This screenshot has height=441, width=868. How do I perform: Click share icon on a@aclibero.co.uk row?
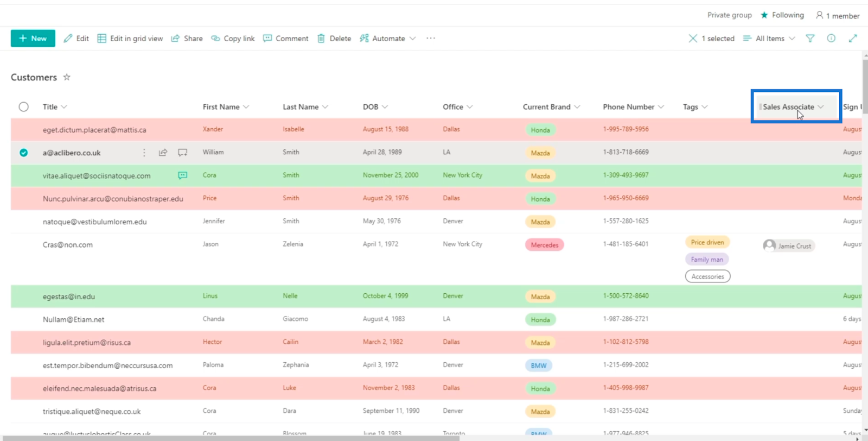(163, 153)
